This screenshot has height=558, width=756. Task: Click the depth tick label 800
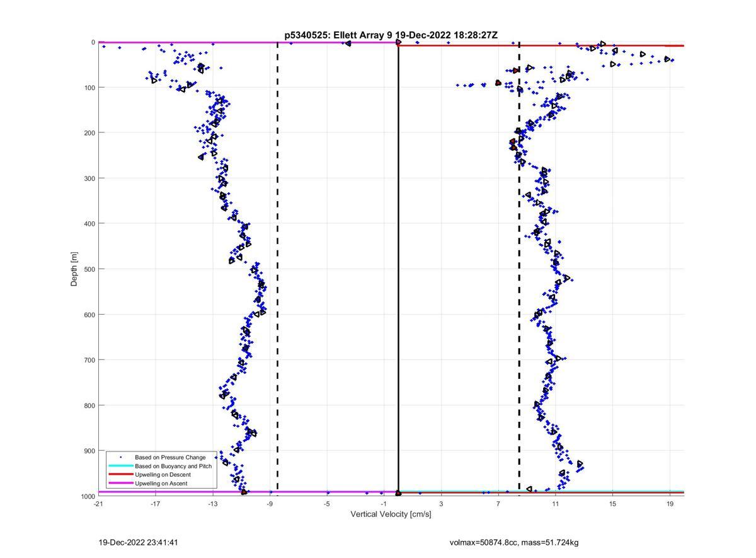[x=89, y=405]
